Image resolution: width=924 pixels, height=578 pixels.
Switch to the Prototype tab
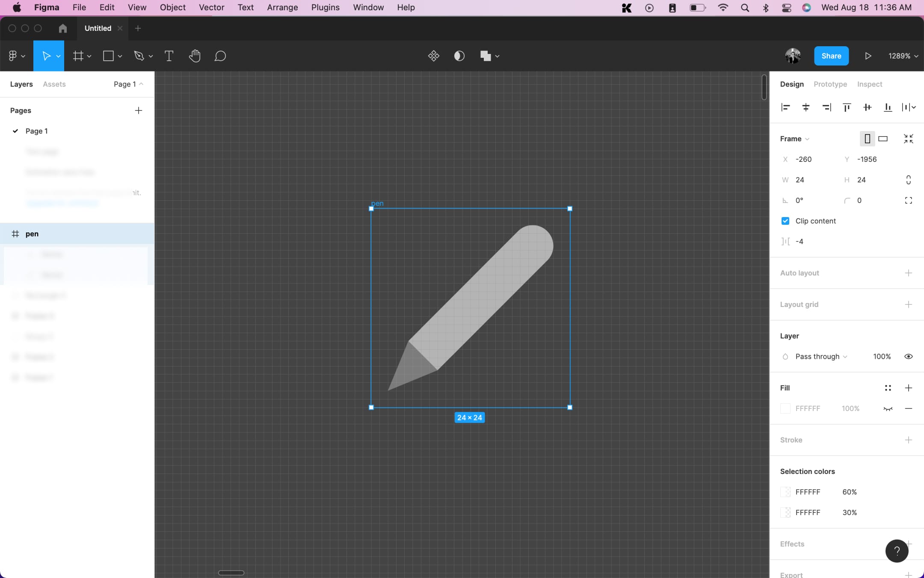(x=830, y=84)
